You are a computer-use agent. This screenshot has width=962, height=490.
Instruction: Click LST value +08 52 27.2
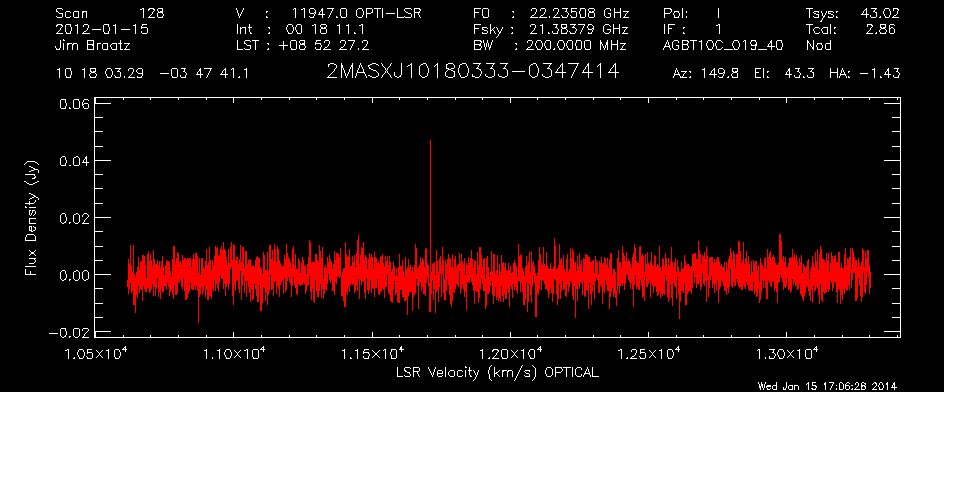(324, 45)
